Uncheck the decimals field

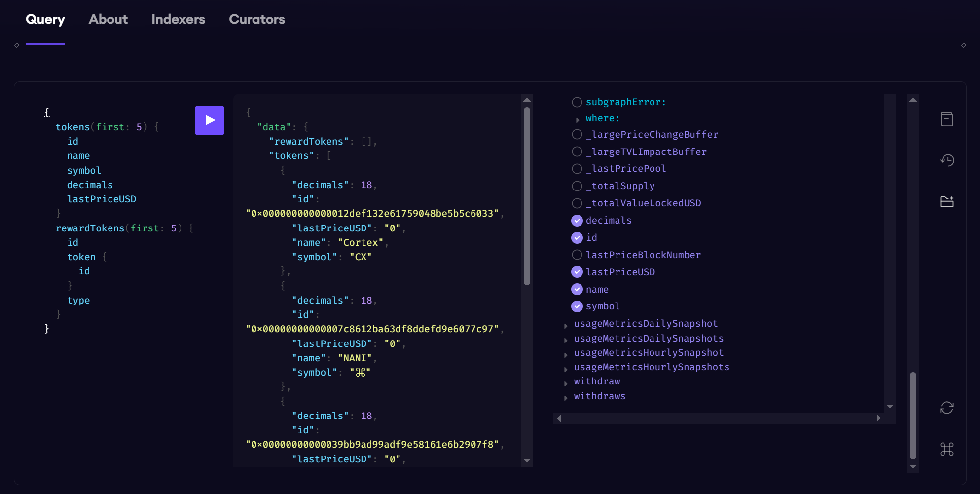click(577, 221)
